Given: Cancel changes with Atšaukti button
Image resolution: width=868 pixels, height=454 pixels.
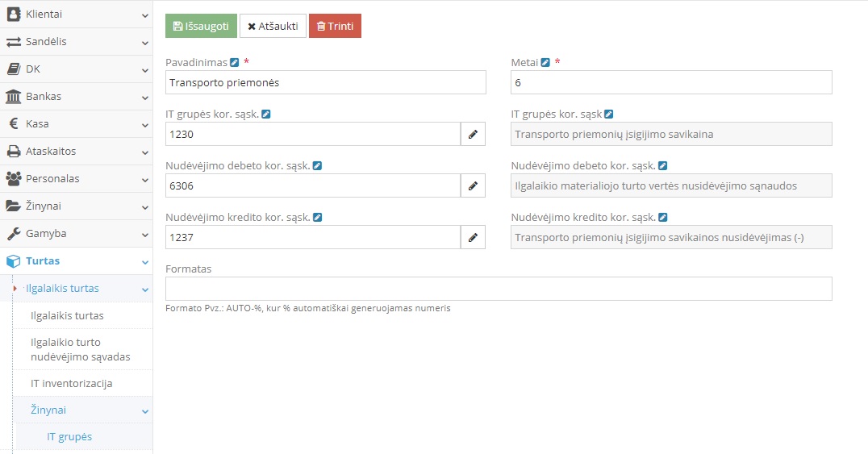Looking at the screenshot, I should click(273, 26).
